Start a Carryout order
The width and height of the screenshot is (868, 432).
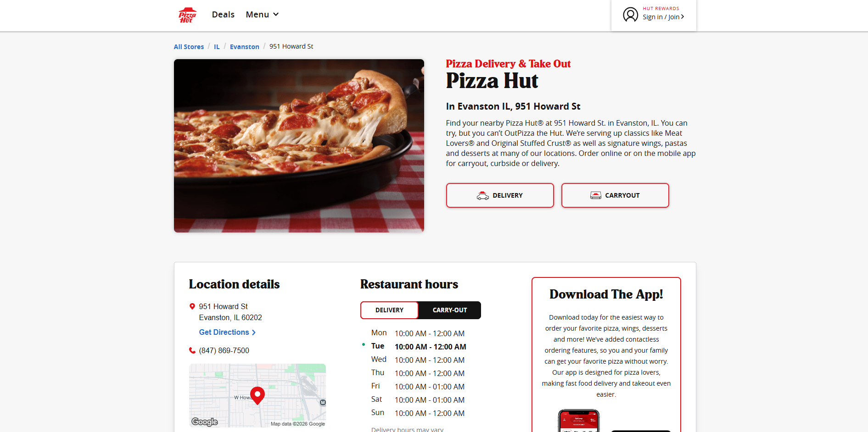[x=615, y=195]
